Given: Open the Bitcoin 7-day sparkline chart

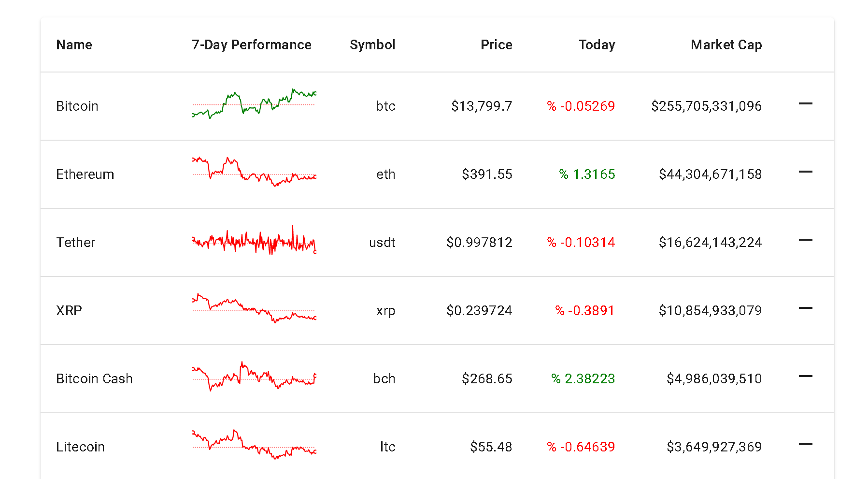Looking at the screenshot, I should point(254,103).
